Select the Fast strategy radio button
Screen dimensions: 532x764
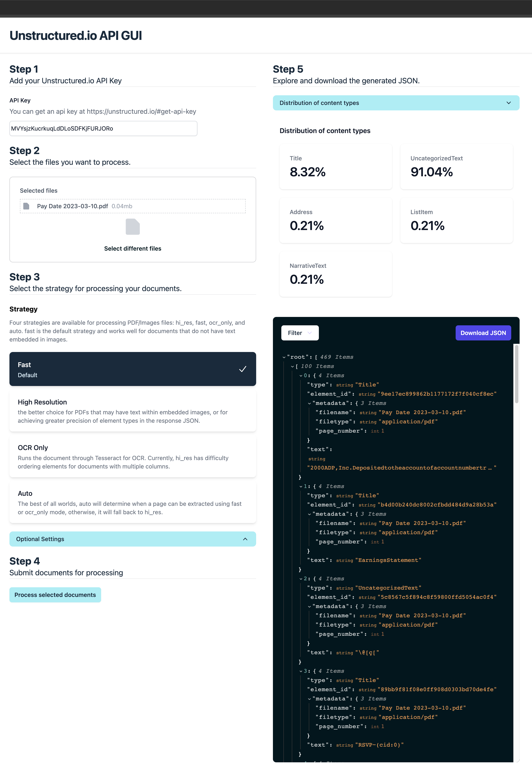tap(132, 369)
